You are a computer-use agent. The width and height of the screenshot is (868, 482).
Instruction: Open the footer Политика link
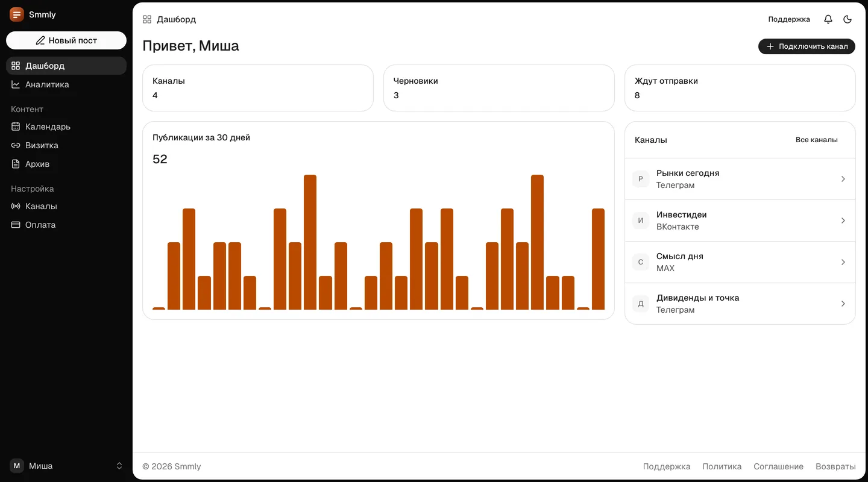[x=722, y=466]
